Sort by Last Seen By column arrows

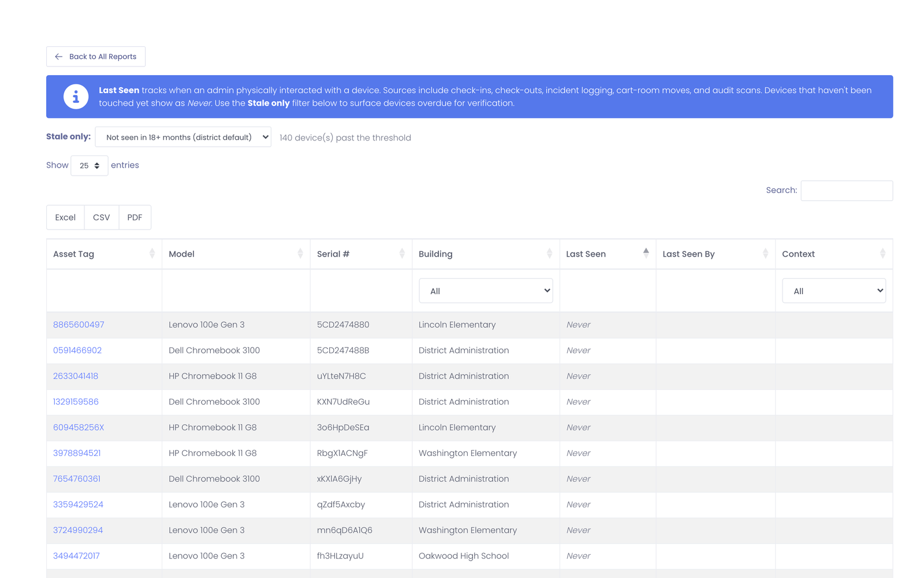765,254
